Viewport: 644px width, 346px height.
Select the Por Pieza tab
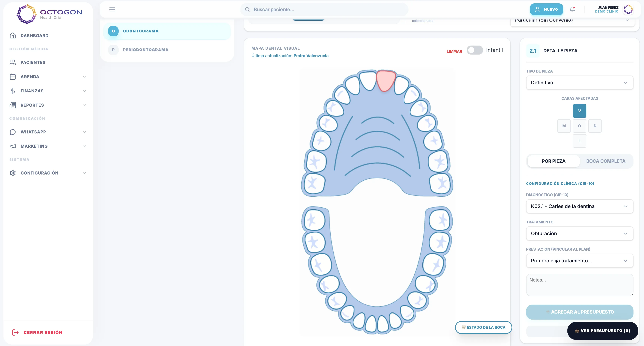pyautogui.click(x=554, y=161)
